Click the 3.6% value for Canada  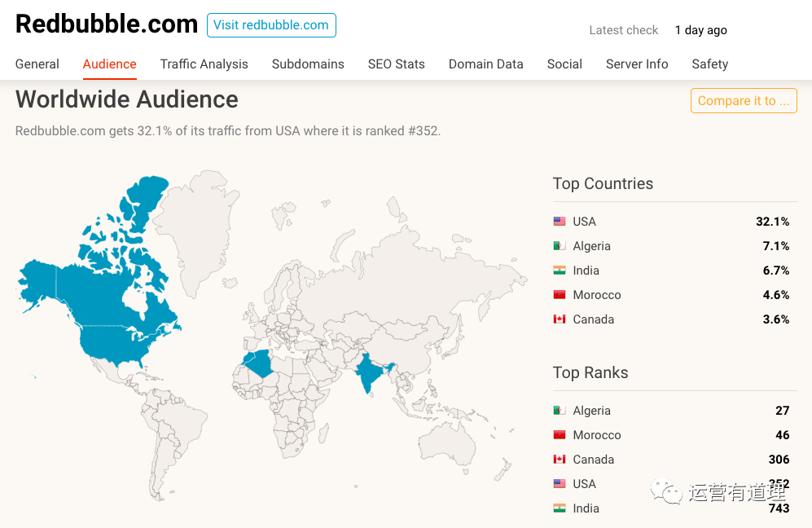tap(775, 319)
